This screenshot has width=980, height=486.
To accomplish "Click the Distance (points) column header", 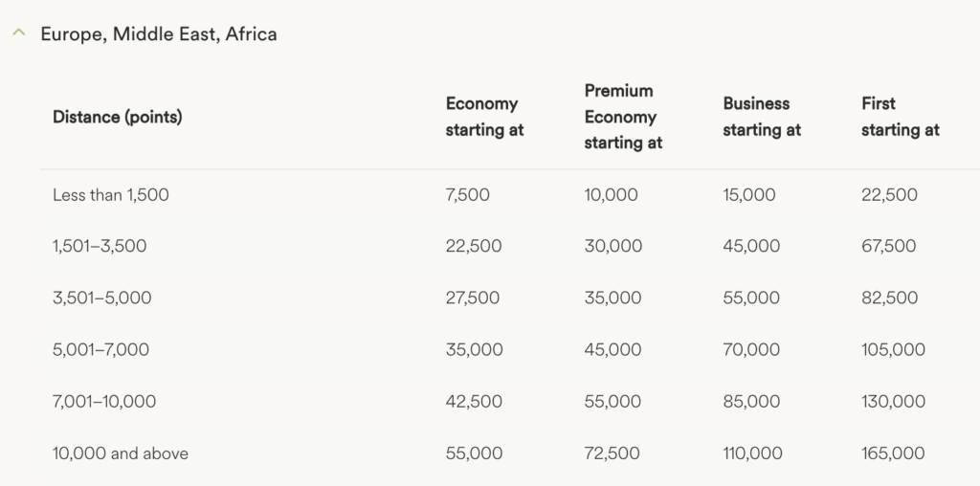I will tap(117, 117).
